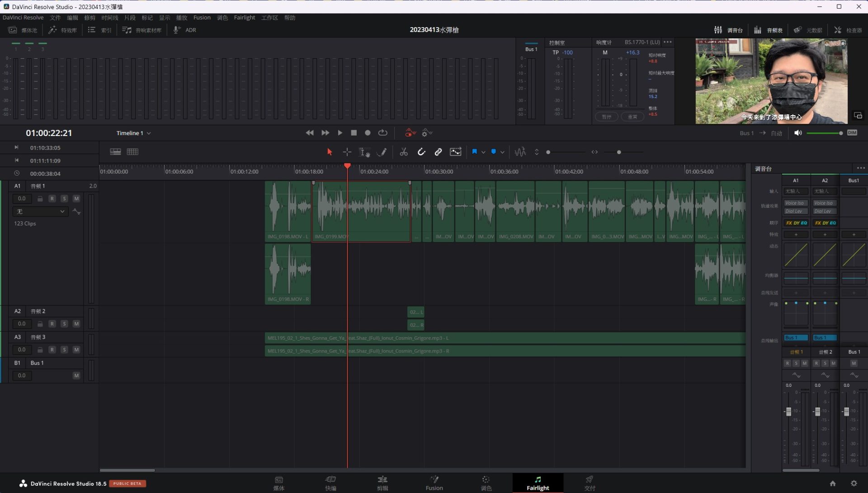
Task: Toggle the snapping magnet icon
Action: [421, 152]
